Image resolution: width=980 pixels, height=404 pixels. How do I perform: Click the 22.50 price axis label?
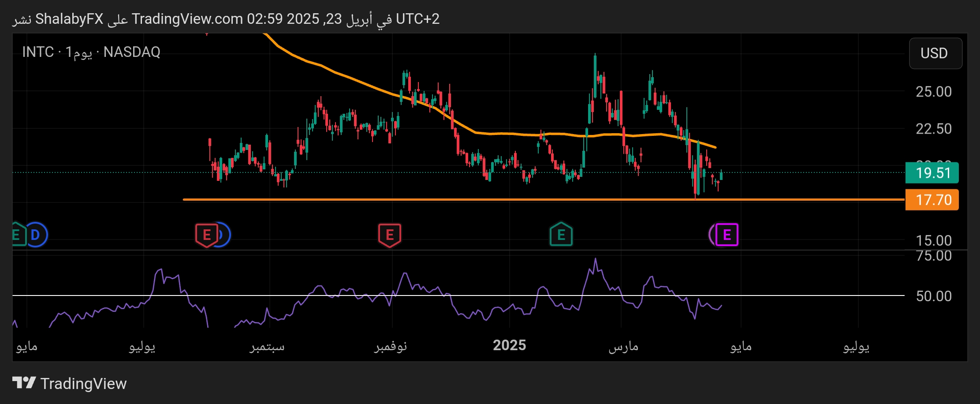point(934,129)
